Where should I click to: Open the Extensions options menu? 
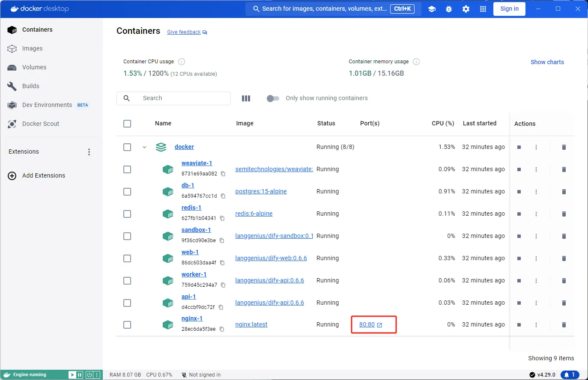89,152
